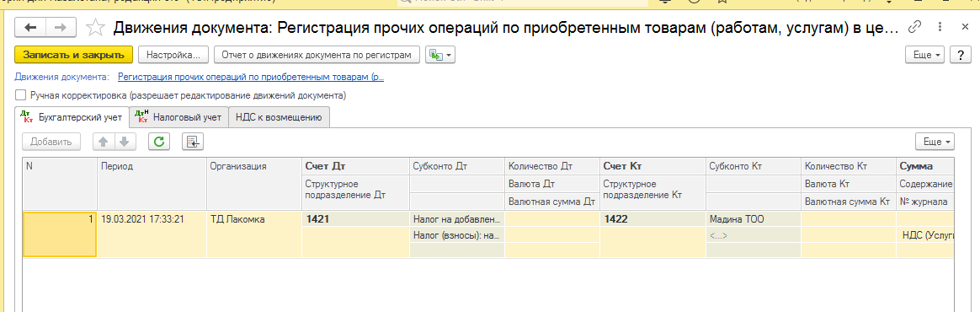
Task: Select the Мадина ТОО subconto cell
Action: (754, 219)
